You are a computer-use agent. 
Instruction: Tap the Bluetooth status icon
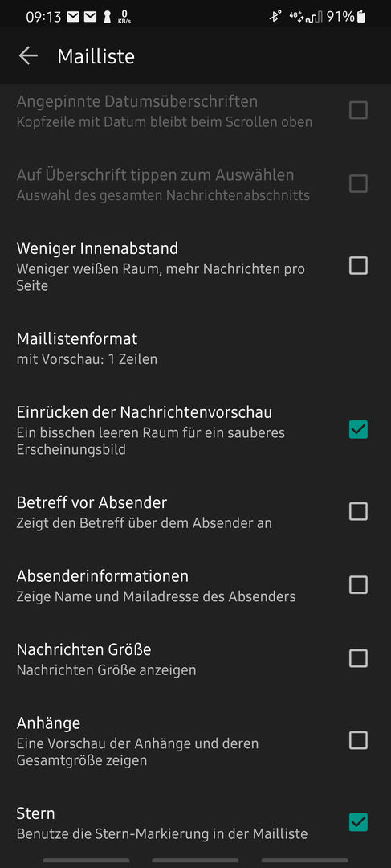pyautogui.click(x=275, y=17)
